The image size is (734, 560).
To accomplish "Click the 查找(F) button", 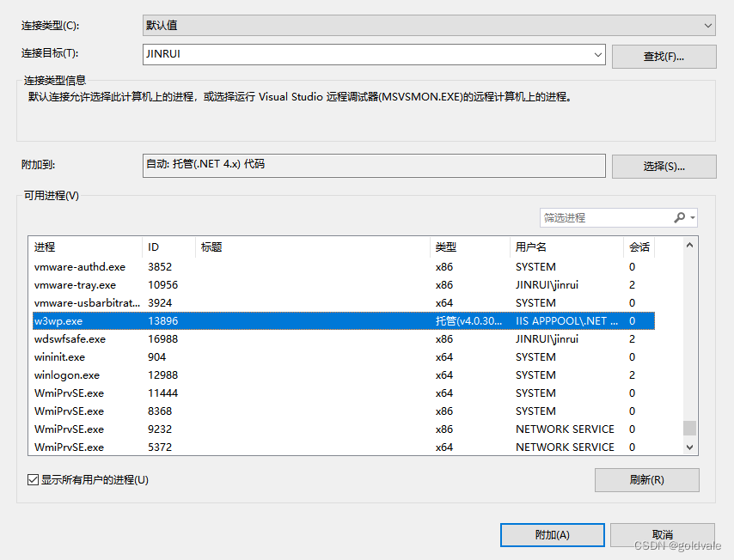I will (x=664, y=55).
